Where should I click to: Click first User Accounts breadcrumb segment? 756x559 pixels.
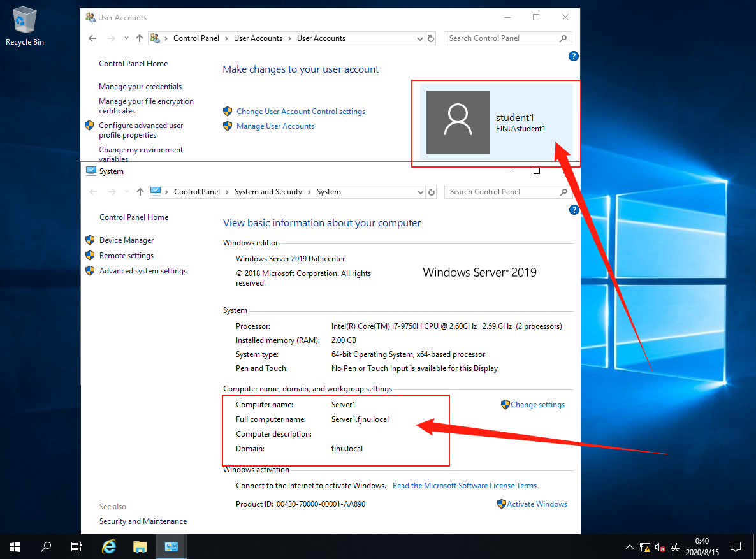point(258,38)
